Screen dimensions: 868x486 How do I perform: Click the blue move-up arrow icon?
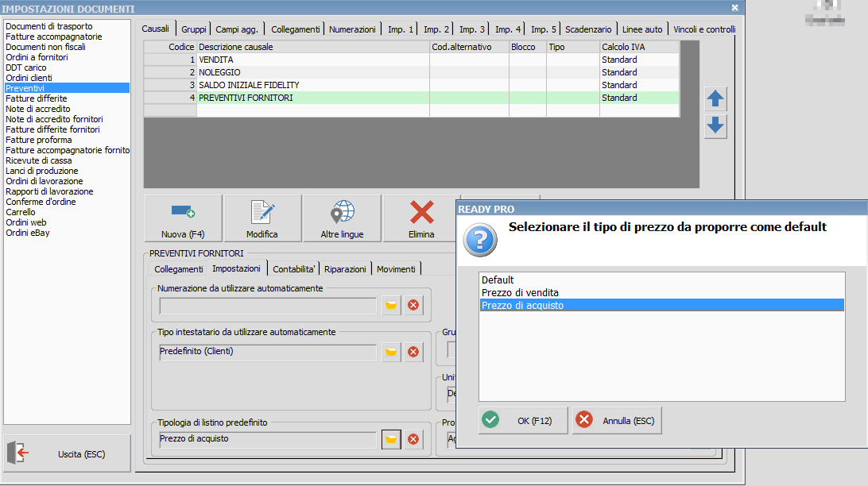(715, 99)
